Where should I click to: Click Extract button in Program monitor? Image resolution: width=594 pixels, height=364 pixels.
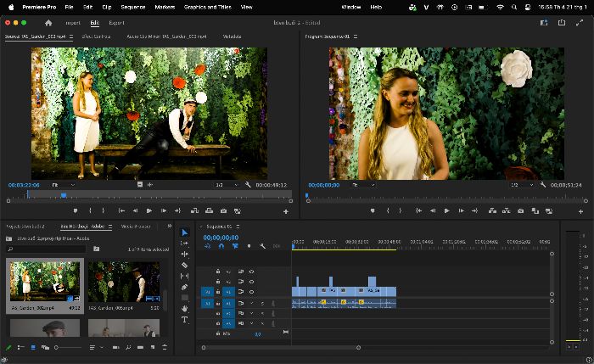506,211
